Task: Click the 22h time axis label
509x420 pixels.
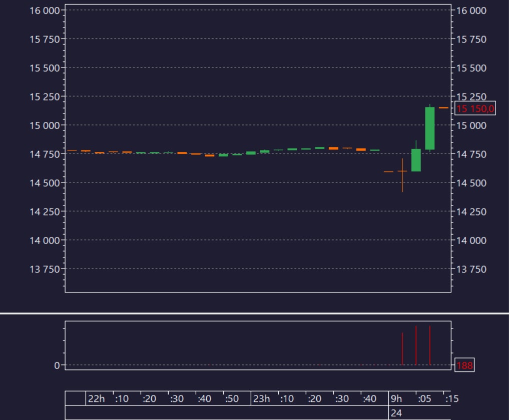Action: tap(97, 398)
